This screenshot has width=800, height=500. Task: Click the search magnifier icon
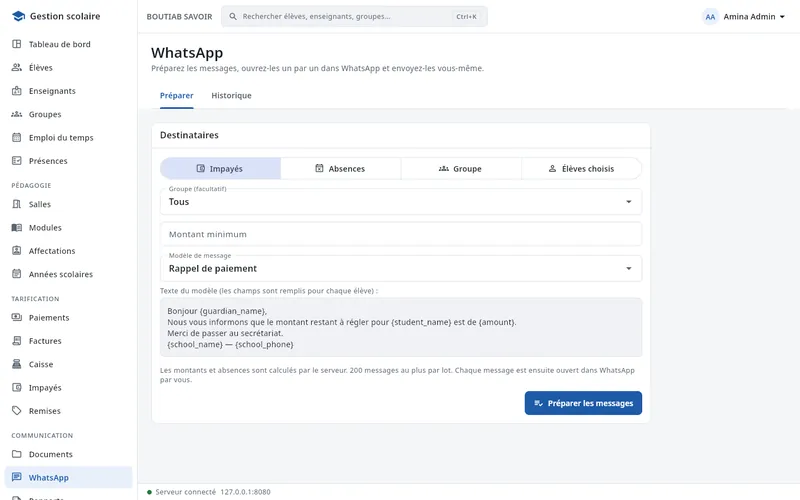click(x=233, y=16)
